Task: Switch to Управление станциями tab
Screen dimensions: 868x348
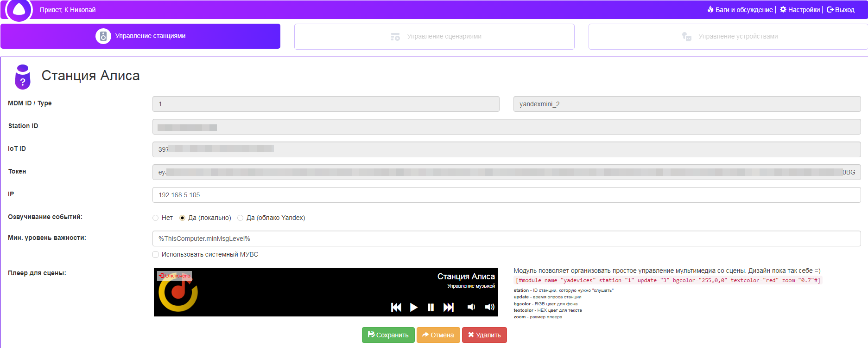Action: 140,36
